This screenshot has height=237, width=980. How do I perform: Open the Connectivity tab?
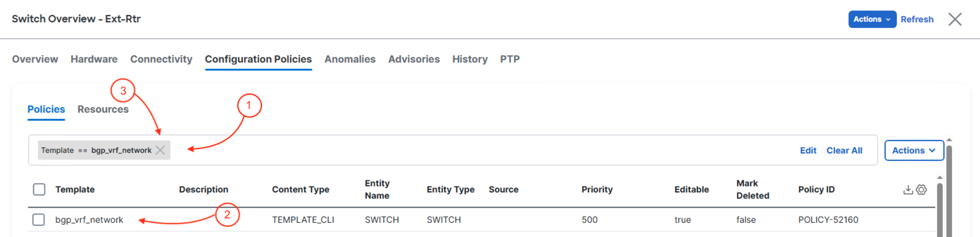pyautogui.click(x=161, y=59)
